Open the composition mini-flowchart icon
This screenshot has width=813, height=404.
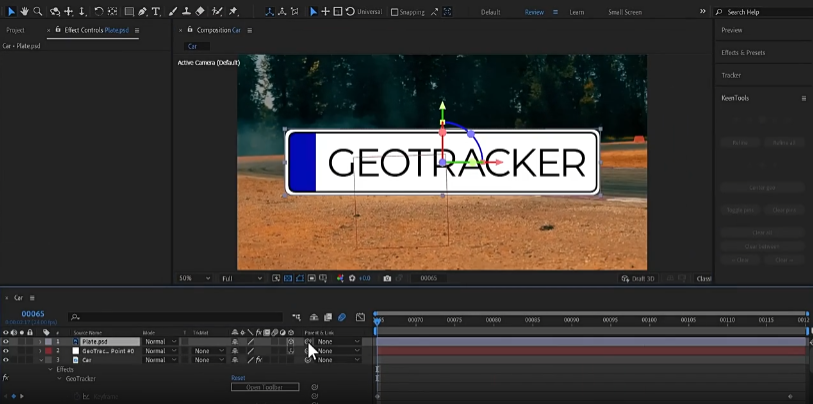(x=296, y=317)
